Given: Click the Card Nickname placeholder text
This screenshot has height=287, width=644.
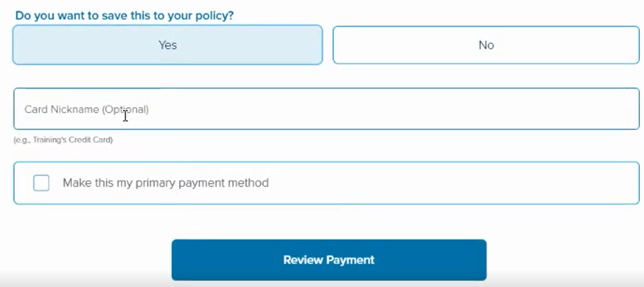Looking at the screenshot, I should (87, 110).
